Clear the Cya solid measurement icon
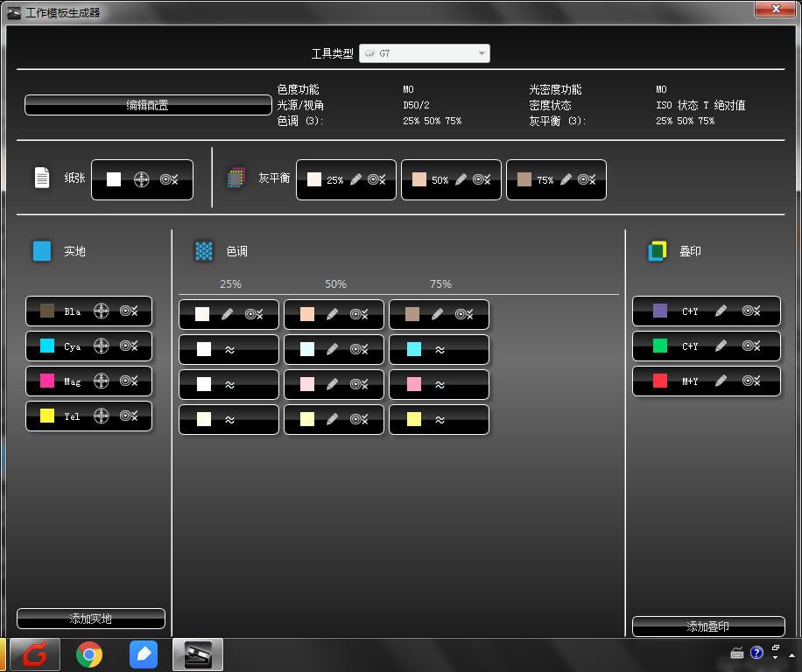The height and width of the screenshot is (672, 802). (x=129, y=346)
